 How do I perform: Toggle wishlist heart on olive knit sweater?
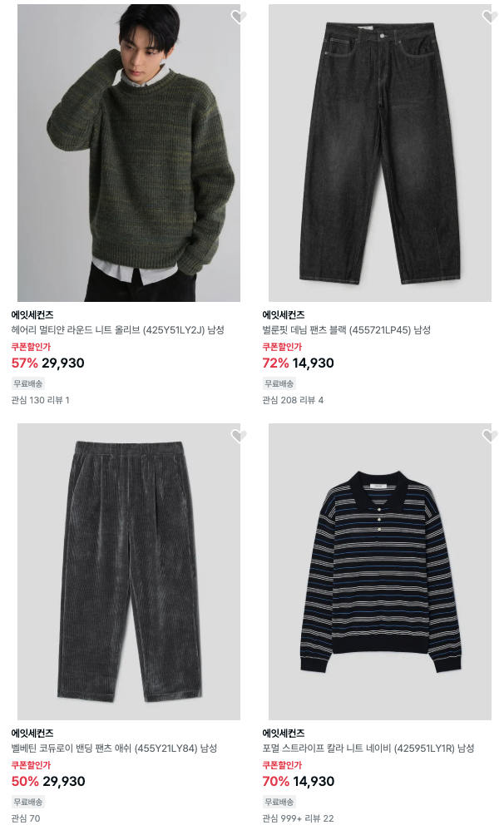[238, 17]
